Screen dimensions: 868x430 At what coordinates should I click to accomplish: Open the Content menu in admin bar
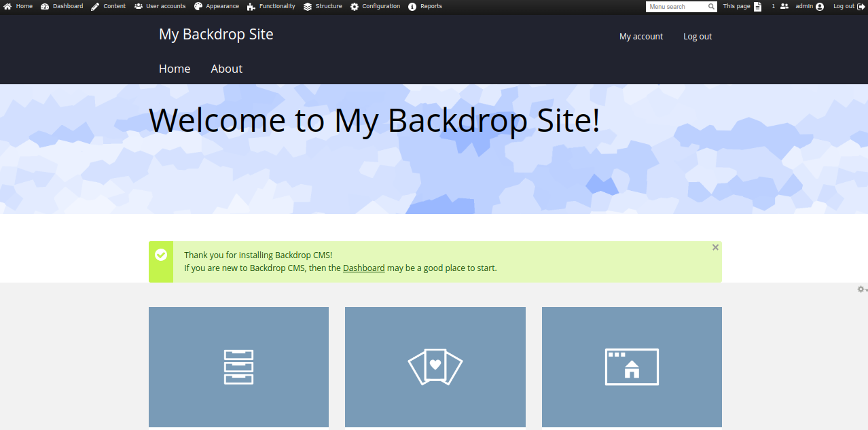109,7
